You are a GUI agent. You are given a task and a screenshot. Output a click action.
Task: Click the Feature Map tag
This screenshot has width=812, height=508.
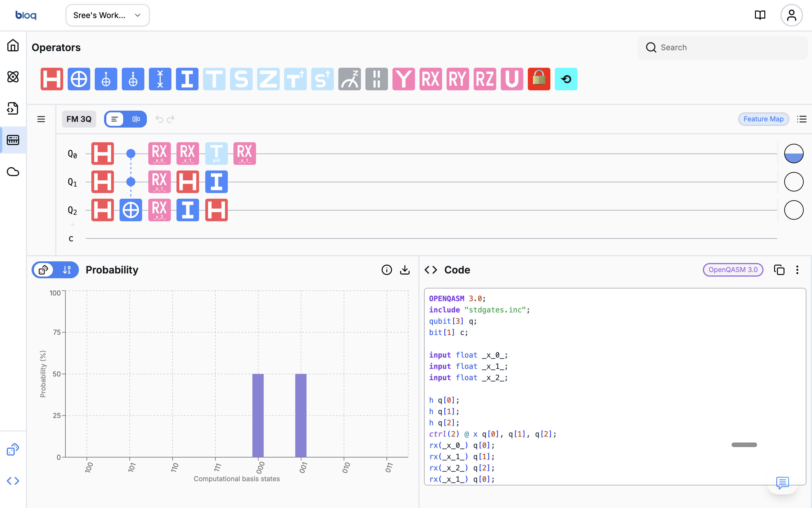(763, 119)
